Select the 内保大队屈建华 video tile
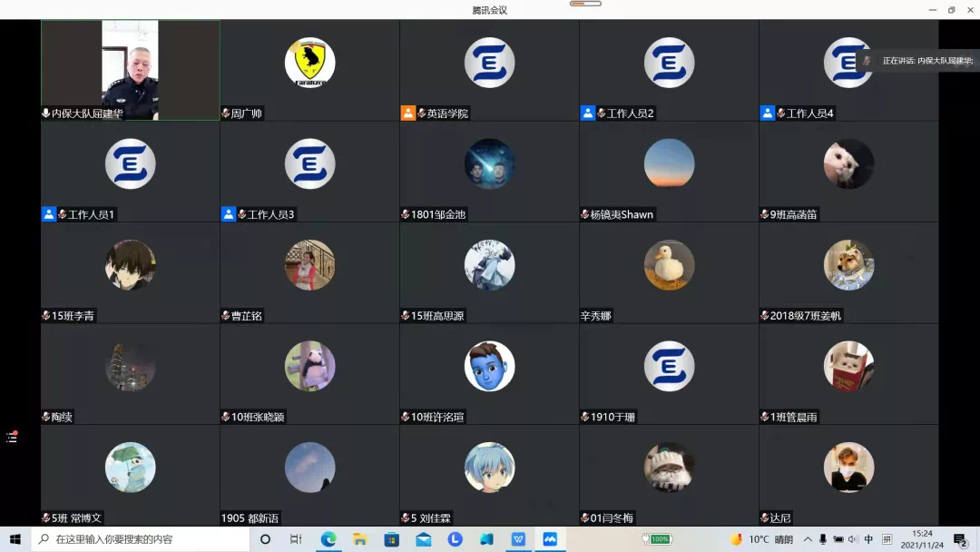 tap(130, 70)
